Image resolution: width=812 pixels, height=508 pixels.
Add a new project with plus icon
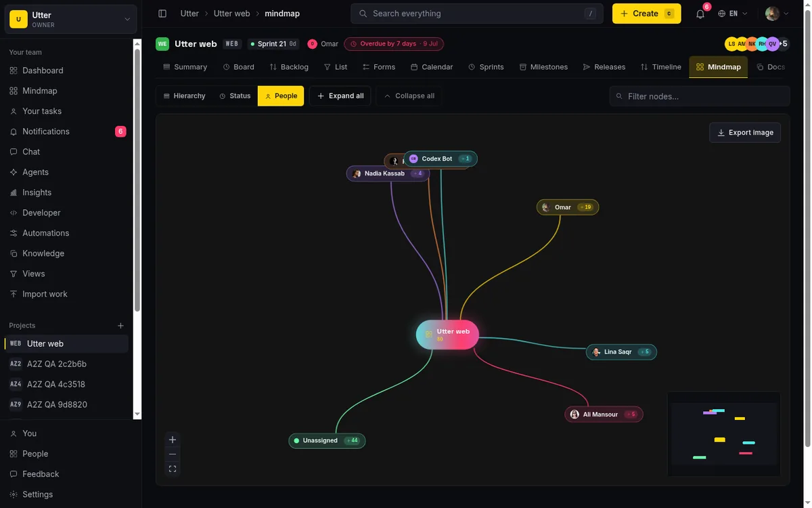pyautogui.click(x=120, y=326)
